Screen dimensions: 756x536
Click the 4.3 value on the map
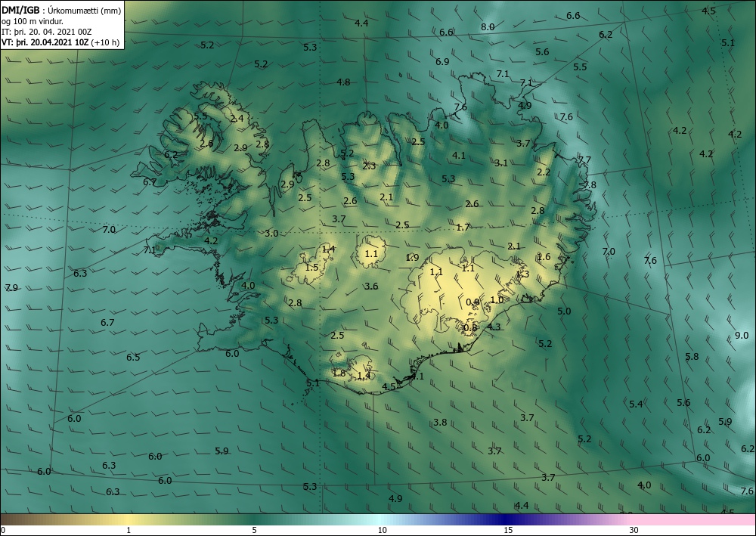coord(494,327)
